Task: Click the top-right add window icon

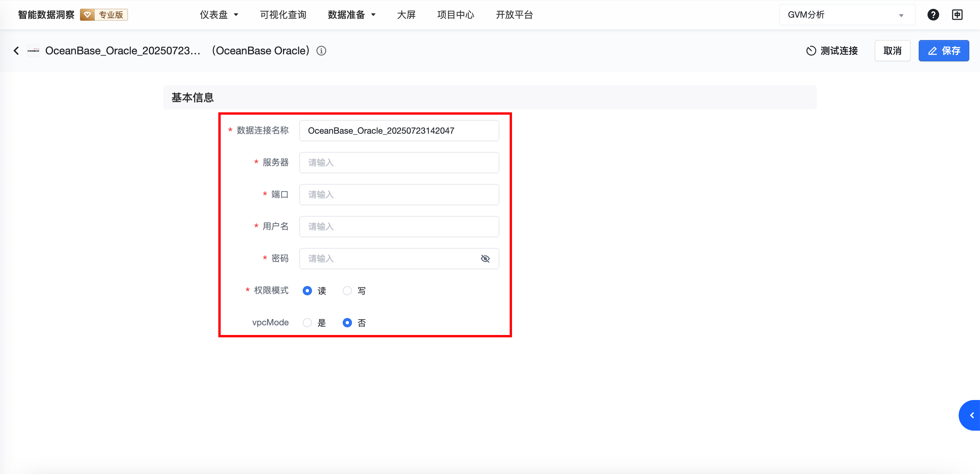Action: pyautogui.click(x=957, y=15)
